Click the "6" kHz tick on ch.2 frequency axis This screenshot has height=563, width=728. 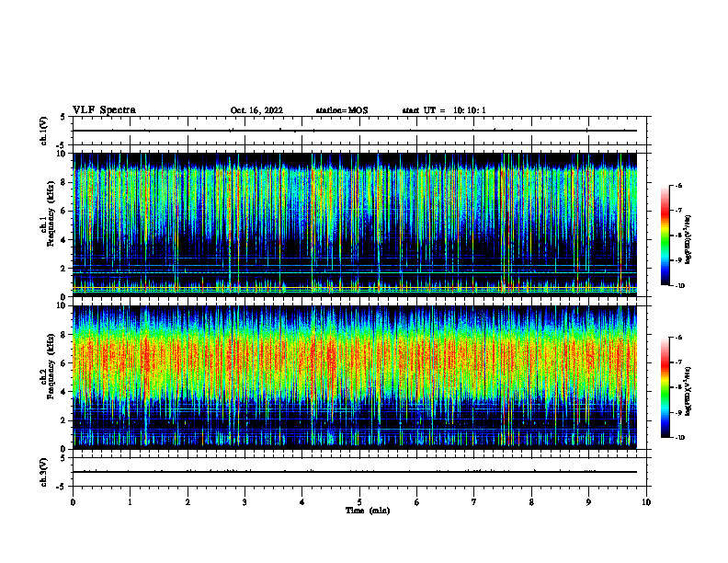64,363
